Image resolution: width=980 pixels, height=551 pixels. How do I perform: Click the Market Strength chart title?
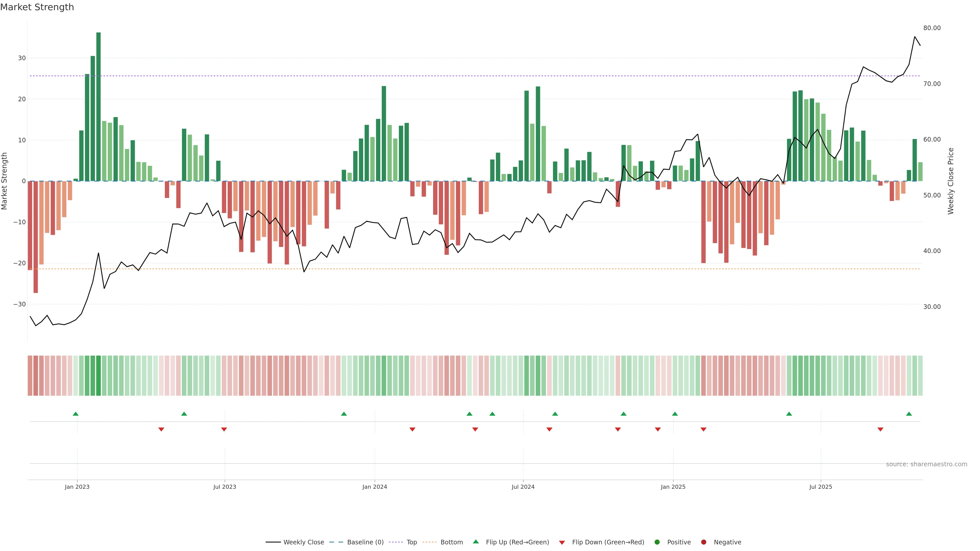(x=37, y=7)
